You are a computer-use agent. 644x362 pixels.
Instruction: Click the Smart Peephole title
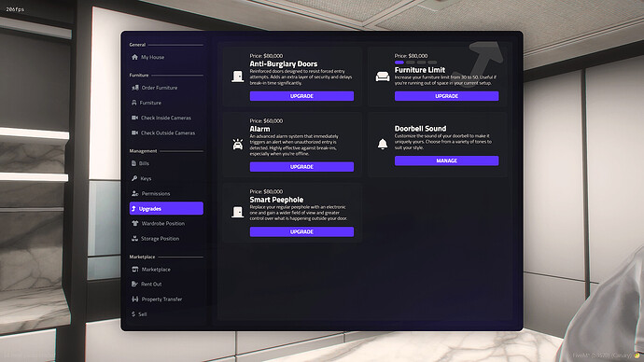pyautogui.click(x=276, y=200)
